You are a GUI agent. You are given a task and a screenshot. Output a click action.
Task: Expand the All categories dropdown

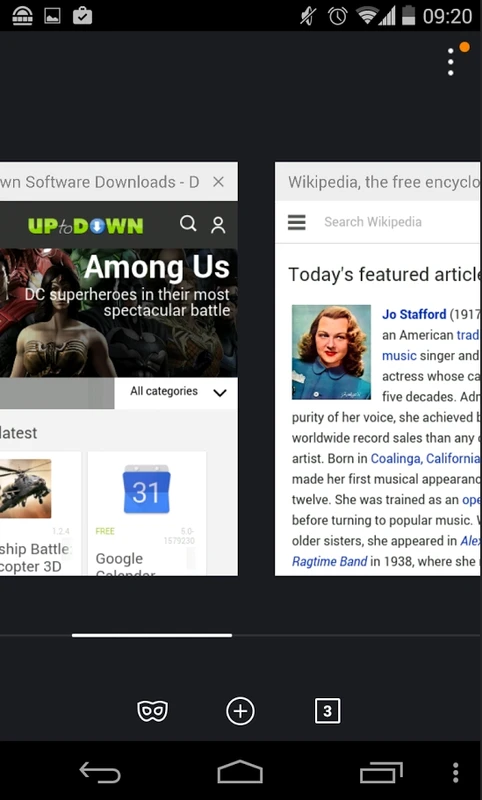[x=176, y=392]
